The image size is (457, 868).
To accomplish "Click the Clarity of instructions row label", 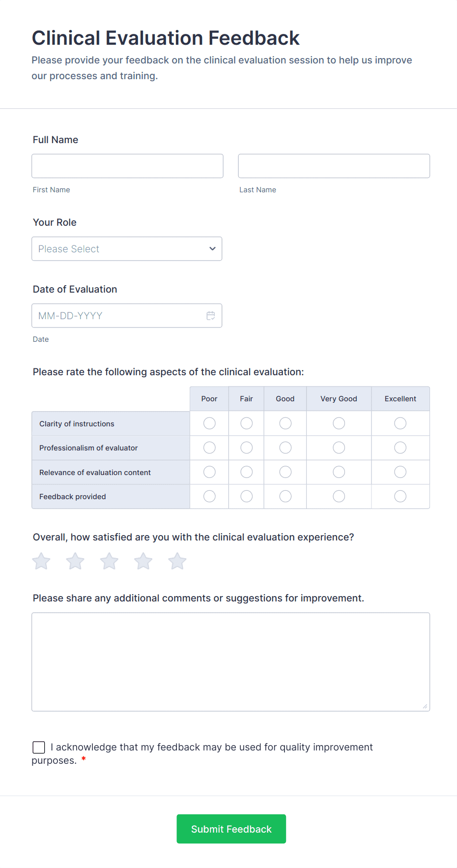I will pyautogui.click(x=76, y=423).
